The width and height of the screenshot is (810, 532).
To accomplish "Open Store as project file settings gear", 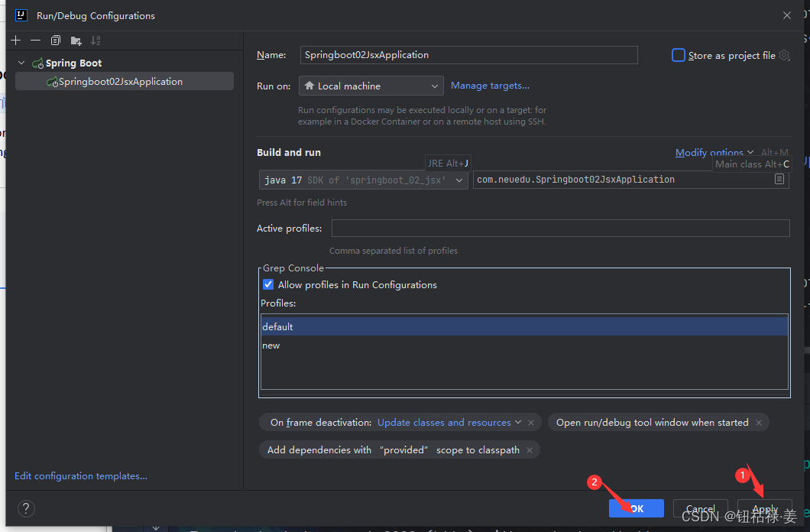I will (x=786, y=55).
